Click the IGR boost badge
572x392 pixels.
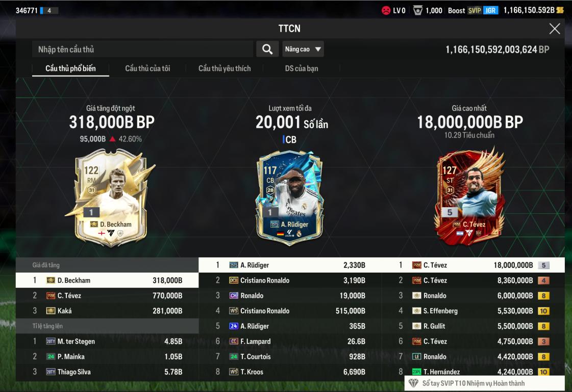click(x=491, y=11)
